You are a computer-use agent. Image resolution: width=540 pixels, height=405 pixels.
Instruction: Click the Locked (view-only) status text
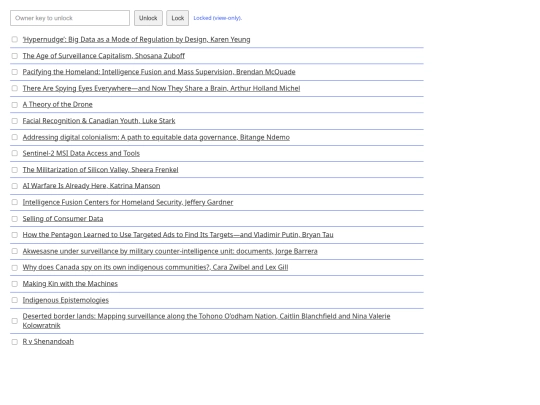(x=218, y=18)
